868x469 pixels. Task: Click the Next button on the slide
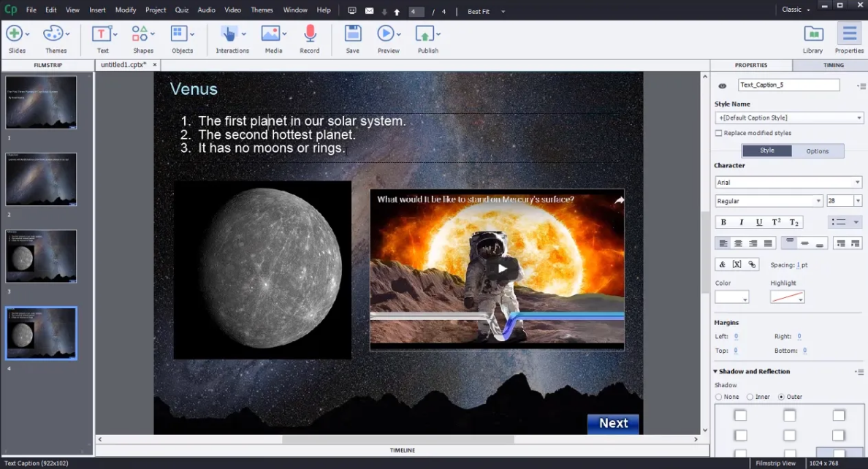pos(613,424)
